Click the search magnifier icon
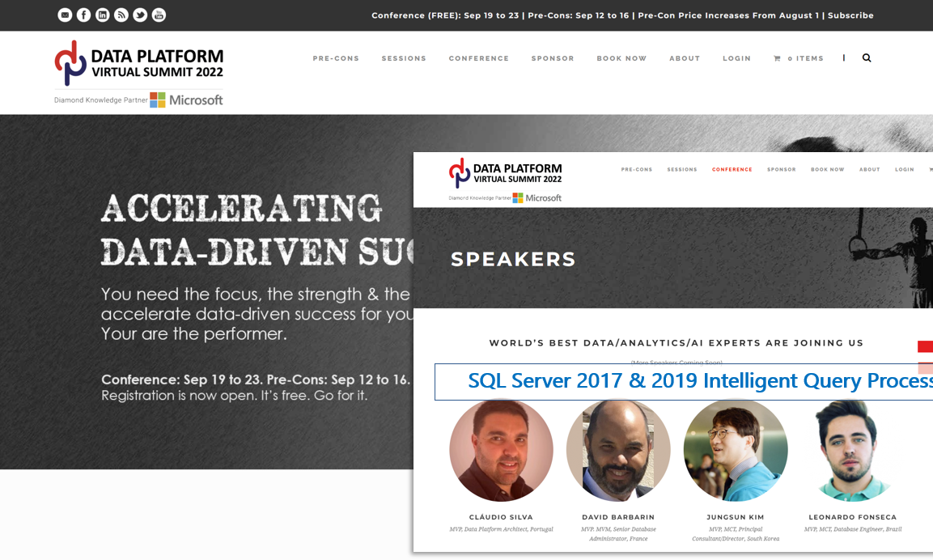 click(867, 58)
